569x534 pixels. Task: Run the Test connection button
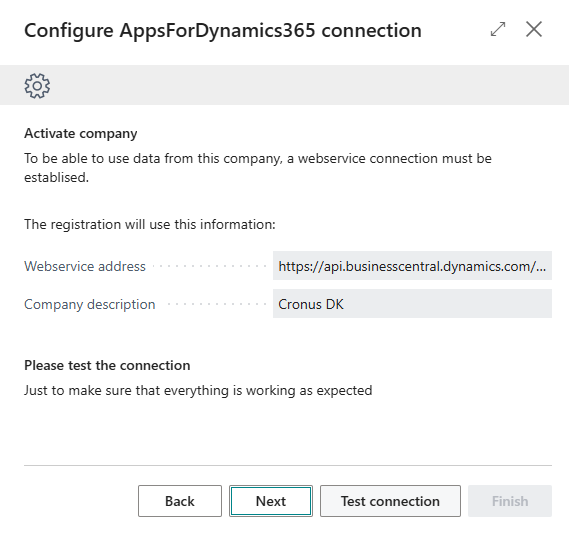(x=390, y=501)
